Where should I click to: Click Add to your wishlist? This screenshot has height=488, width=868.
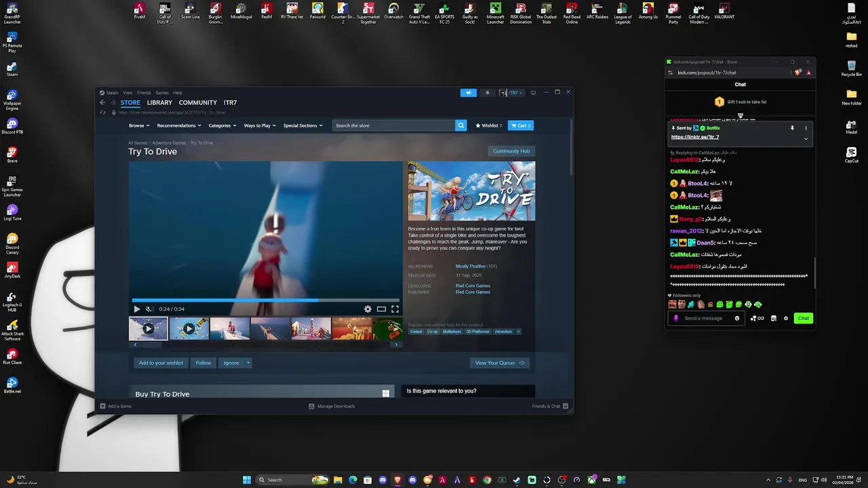coord(161,363)
